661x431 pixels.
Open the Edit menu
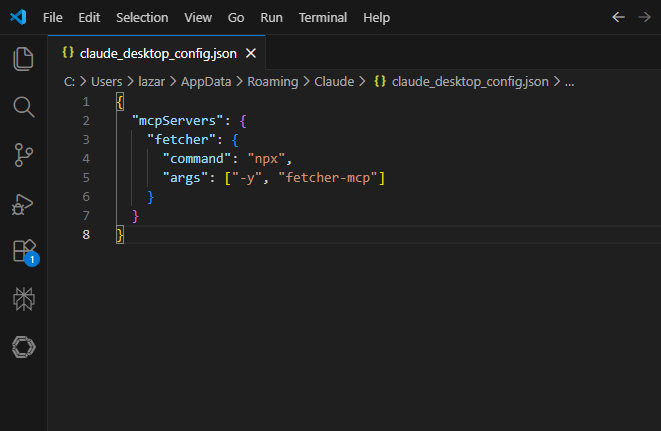89,18
